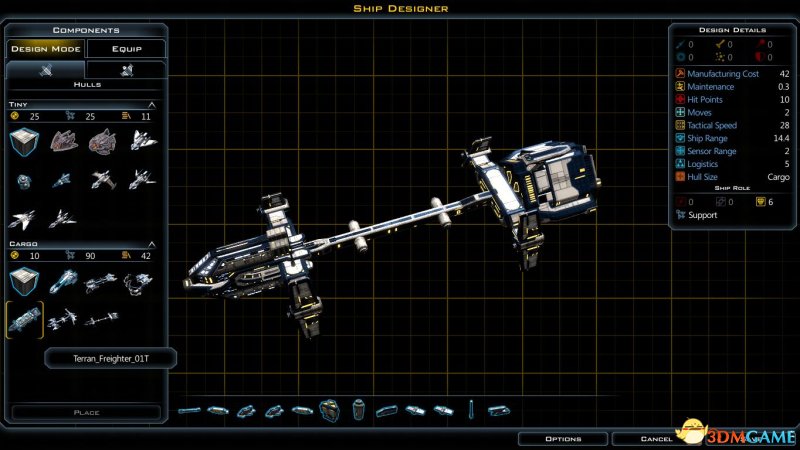Click the Support role icon

681,215
